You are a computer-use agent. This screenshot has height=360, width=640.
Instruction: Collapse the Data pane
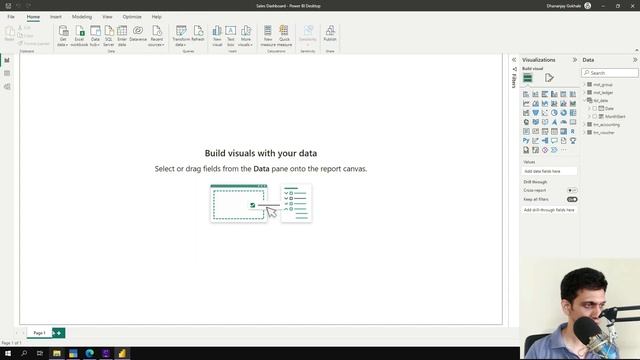pyautogui.click(x=635, y=60)
